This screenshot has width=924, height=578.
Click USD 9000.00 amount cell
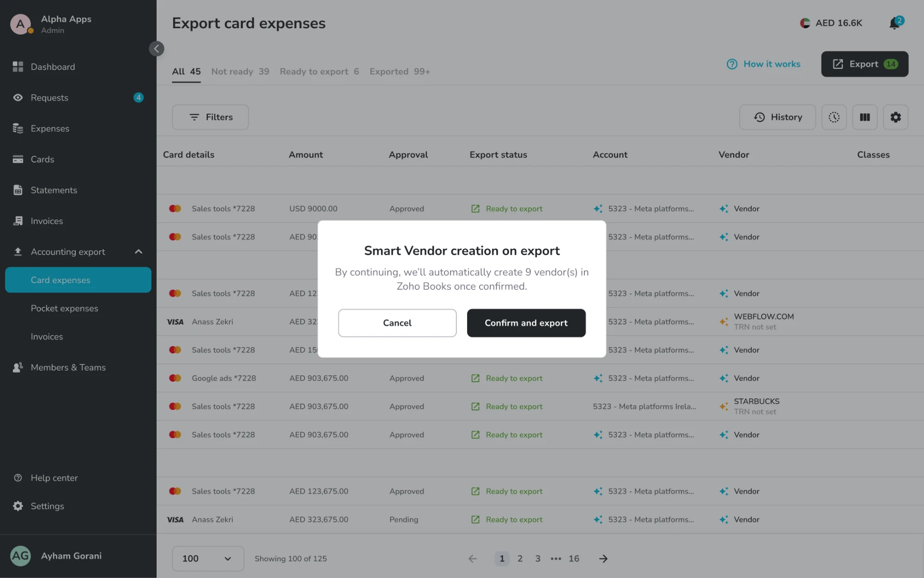point(313,209)
